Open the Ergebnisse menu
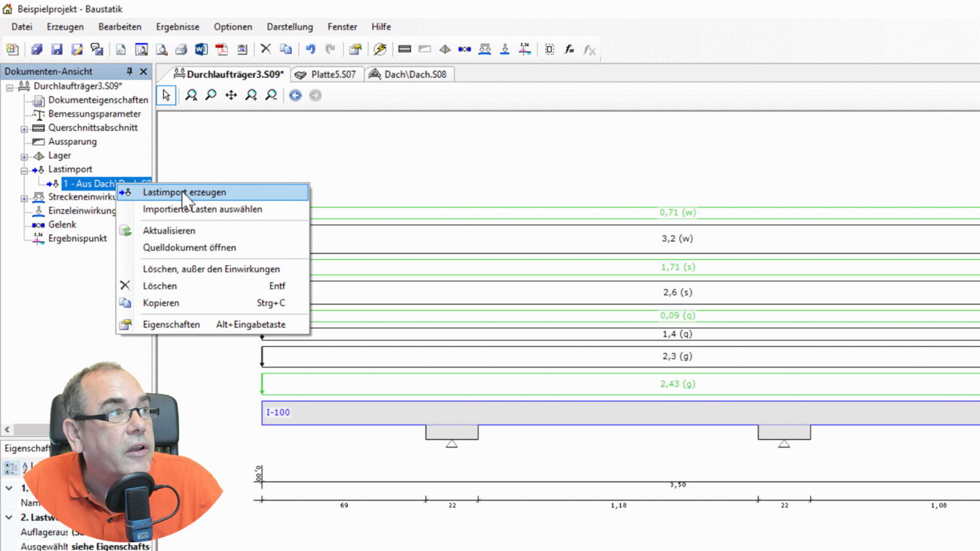 [177, 26]
